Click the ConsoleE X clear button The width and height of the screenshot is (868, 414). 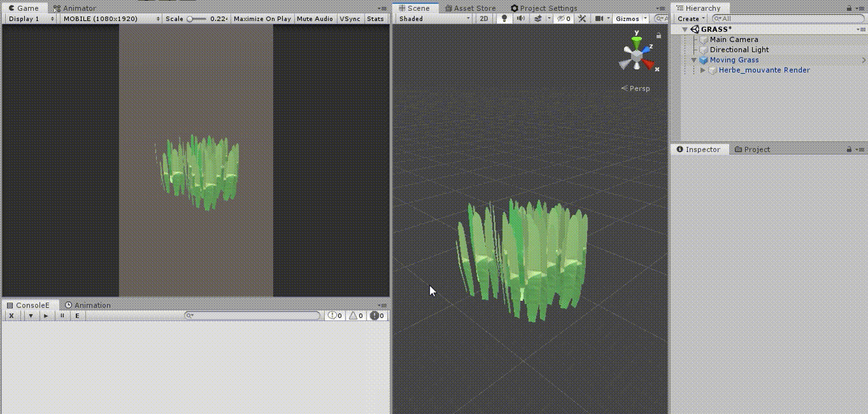pyautogui.click(x=11, y=315)
